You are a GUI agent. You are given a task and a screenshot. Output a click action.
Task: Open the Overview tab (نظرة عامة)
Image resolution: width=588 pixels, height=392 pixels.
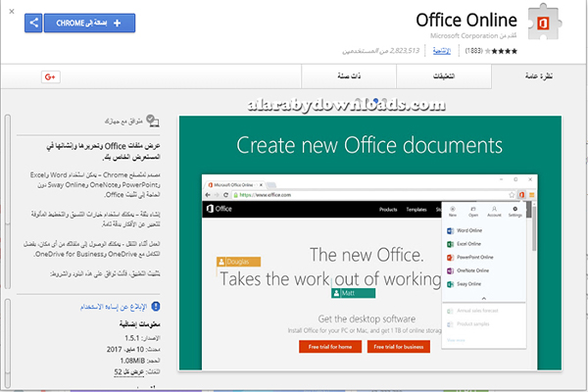543,78
